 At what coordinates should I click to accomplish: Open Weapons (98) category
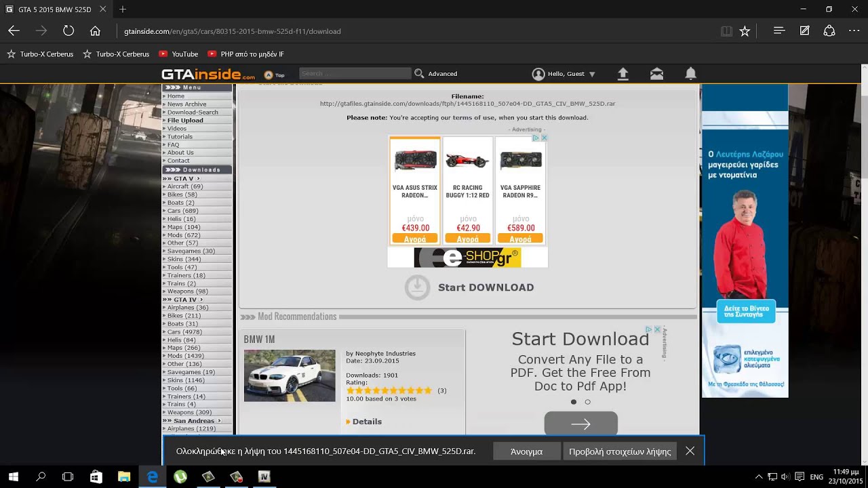coord(187,291)
